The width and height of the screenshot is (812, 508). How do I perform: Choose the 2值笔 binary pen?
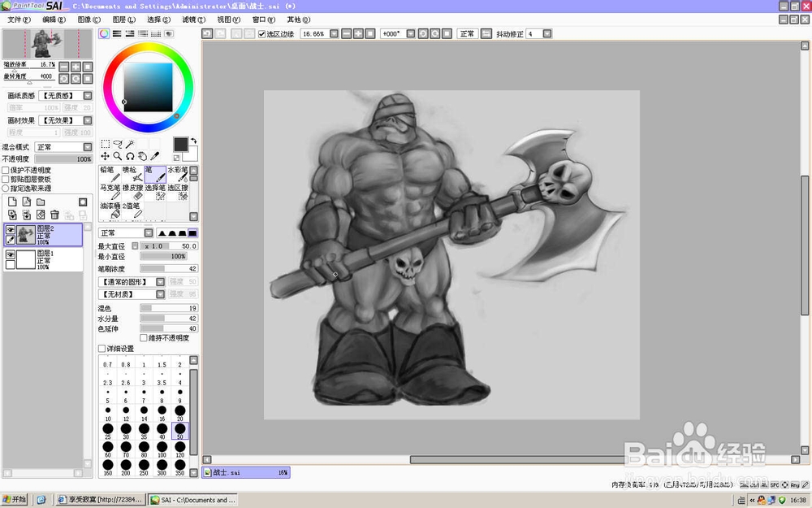pos(132,210)
